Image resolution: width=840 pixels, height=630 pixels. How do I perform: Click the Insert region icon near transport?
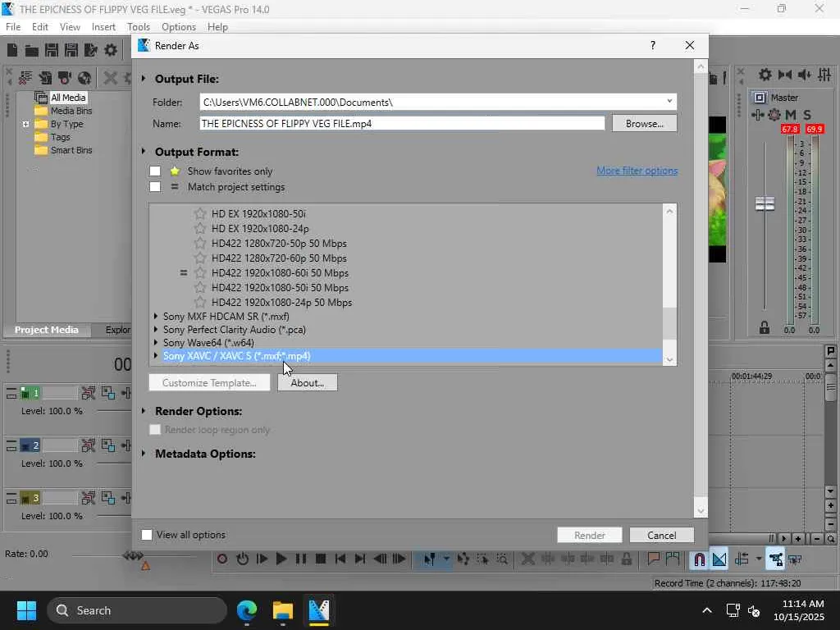coord(673,559)
